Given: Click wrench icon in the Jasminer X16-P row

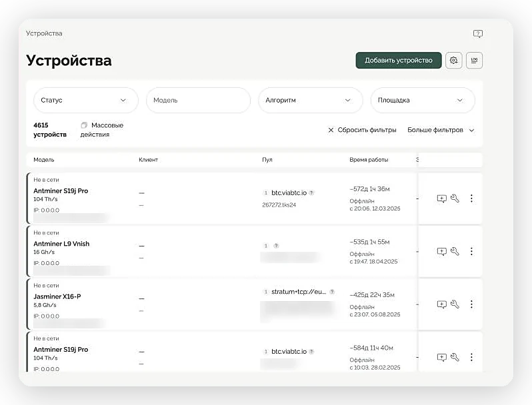Looking at the screenshot, I should click(x=455, y=304).
